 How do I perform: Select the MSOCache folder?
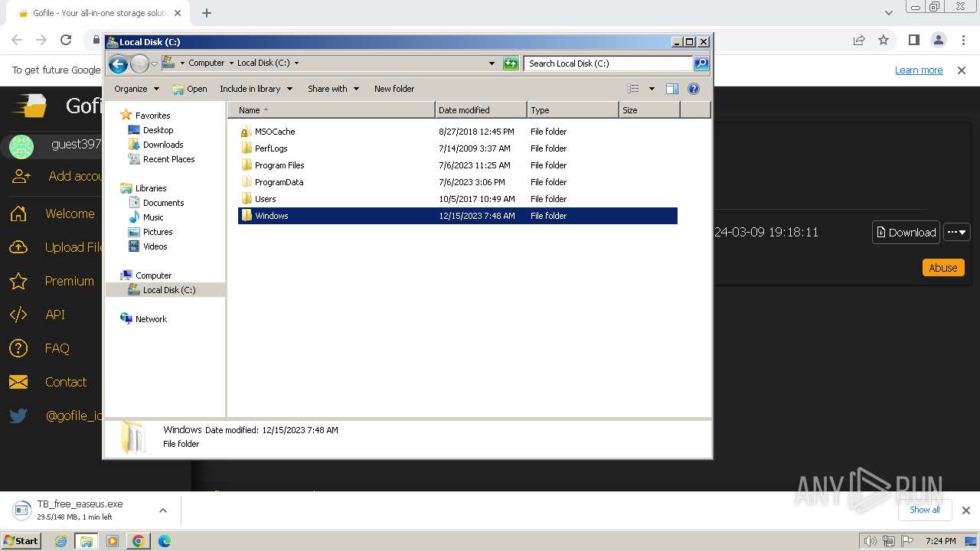point(274,132)
